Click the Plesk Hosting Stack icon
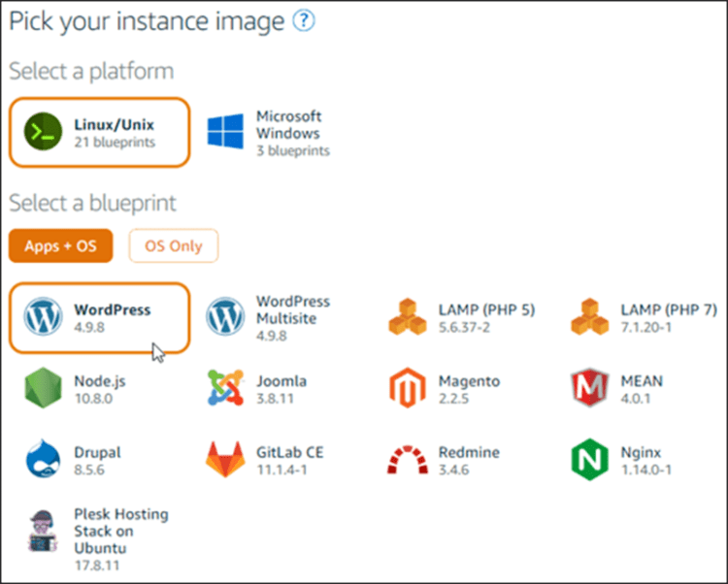Screen dimensions: 728x584 [x=43, y=531]
